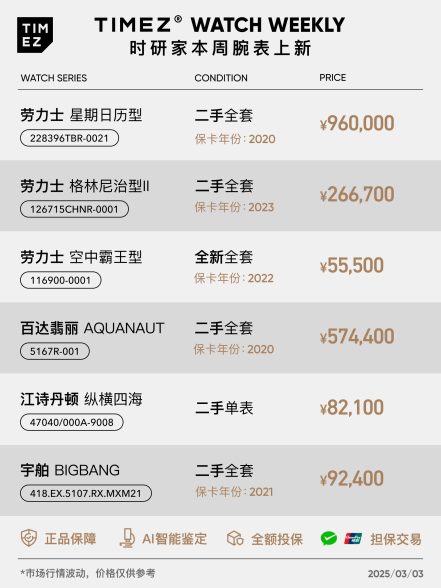Click the microscope icon beside AI智能鉴定
The image size is (441, 588).
click(x=127, y=538)
